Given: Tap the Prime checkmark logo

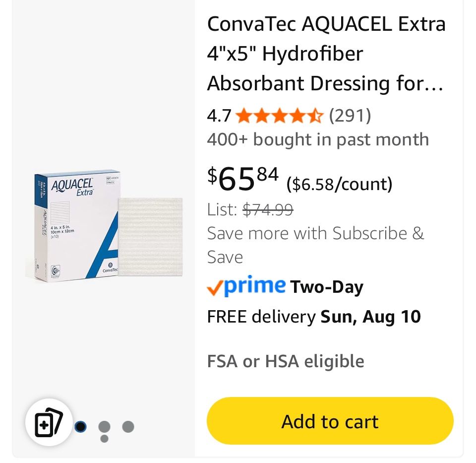Looking at the screenshot, I should click(246, 286).
